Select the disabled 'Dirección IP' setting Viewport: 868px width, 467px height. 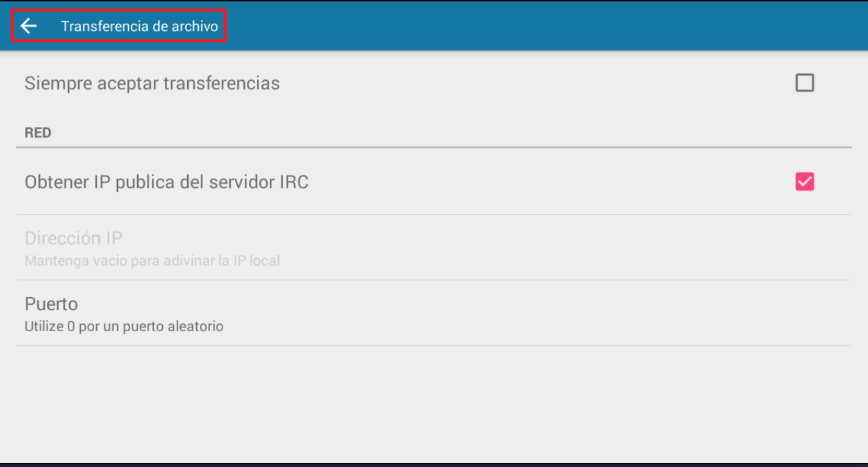click(73, 238)
